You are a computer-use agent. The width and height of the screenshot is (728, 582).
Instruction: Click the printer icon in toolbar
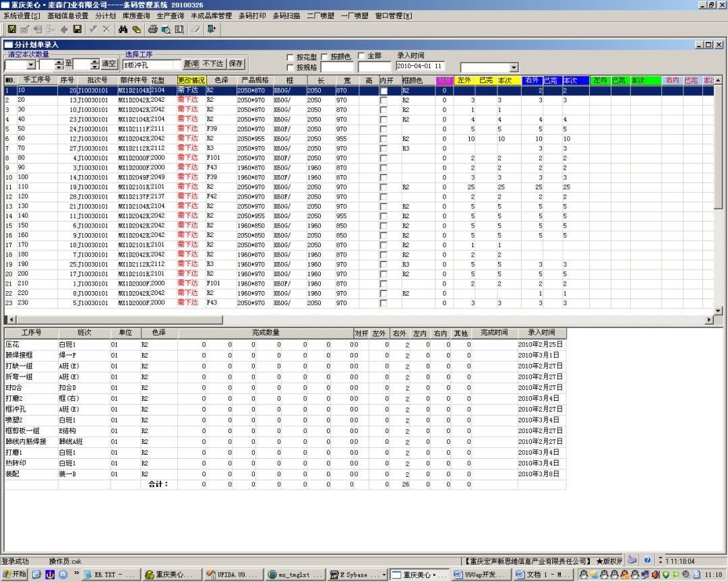pos(153,29)
